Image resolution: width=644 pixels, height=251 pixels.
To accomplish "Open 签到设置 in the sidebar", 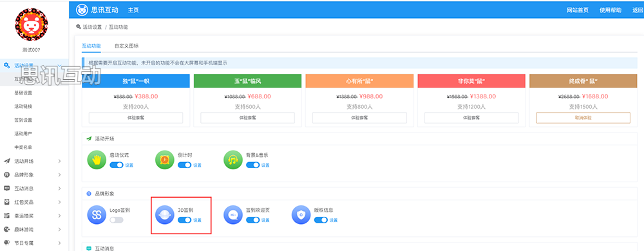I will [x=23, y=120].
